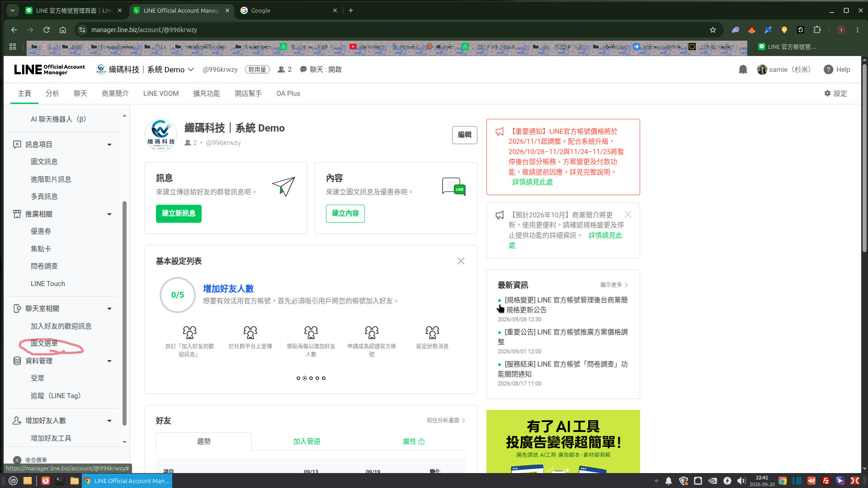Image resolution: width=868 pixels, height=488 pixels.
Task: Open 詳情請見此處 link in red notice
Action: point(532,182)
